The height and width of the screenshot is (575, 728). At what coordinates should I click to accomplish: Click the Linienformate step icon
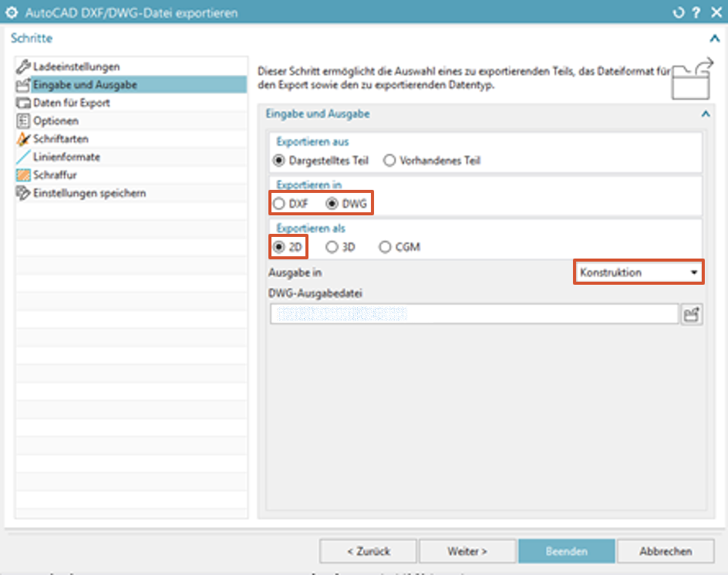(x=24, y=157)
